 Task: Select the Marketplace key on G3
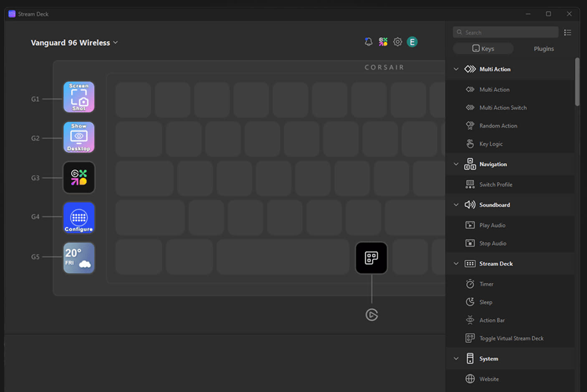pos(79,178)
